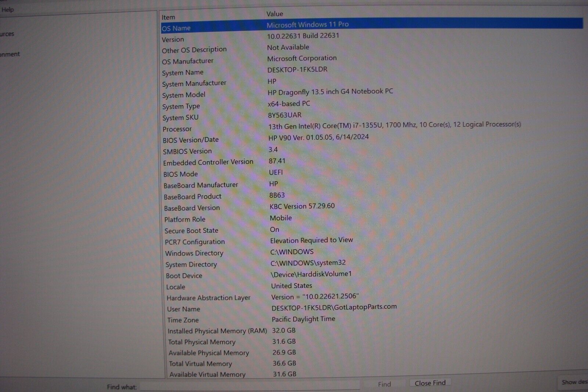Select the Boot Device row
588x392 pixels.
372,275
